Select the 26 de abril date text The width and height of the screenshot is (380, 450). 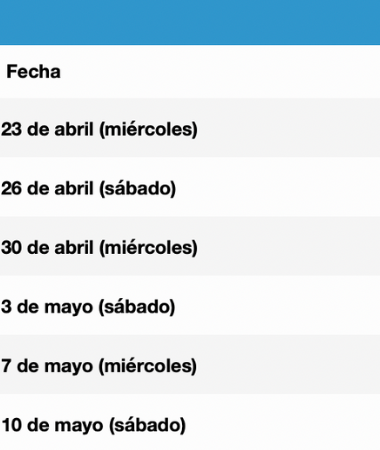tap(47, 188)
